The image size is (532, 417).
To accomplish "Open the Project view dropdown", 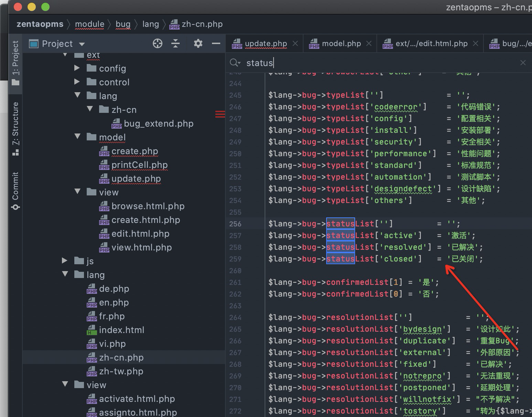I will point(82,44).
